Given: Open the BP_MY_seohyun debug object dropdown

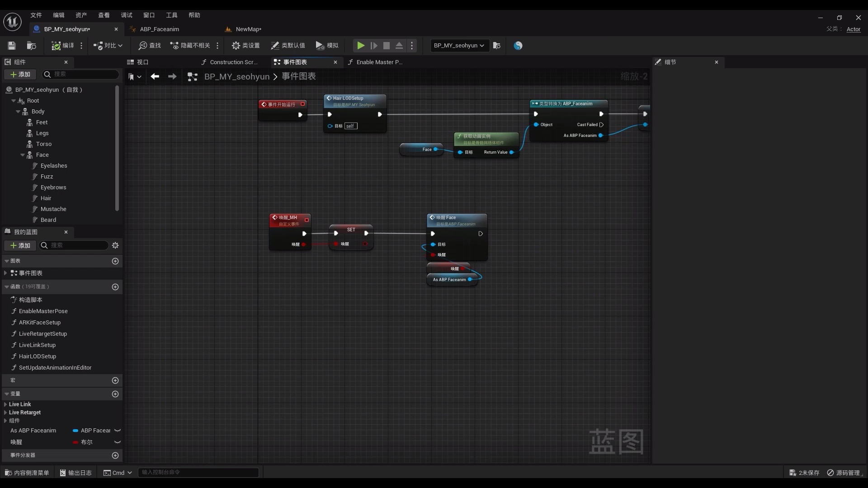Looking at the screenshot, I should click(459, 46).
